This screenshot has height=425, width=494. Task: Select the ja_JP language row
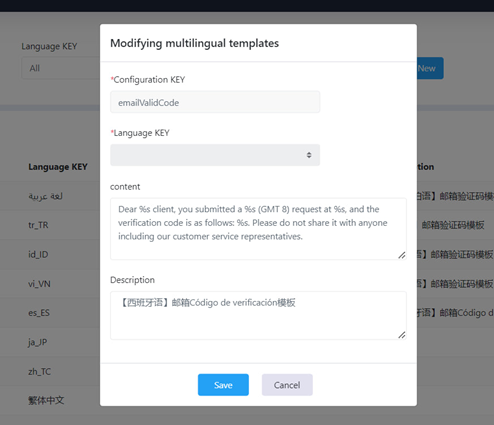tap(37, 342)
